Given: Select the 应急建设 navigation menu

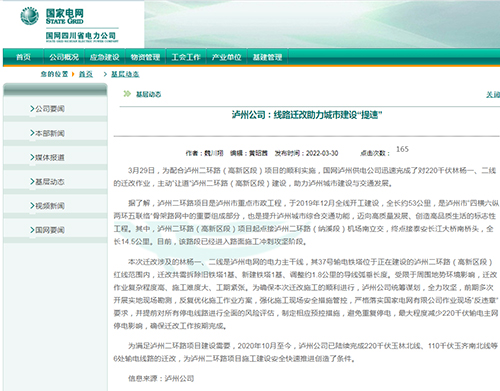Looking at the screenshot, I should click(105, 57).
